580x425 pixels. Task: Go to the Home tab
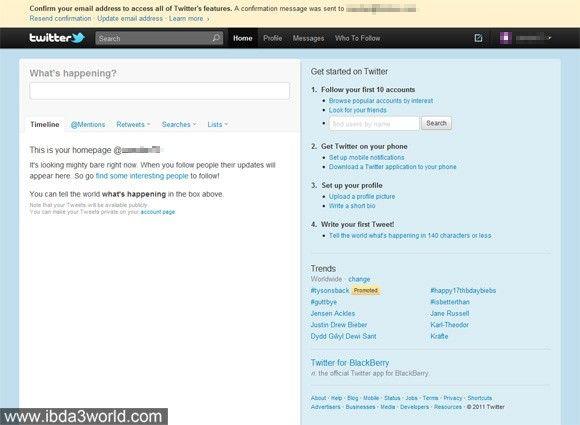[243, 38]
